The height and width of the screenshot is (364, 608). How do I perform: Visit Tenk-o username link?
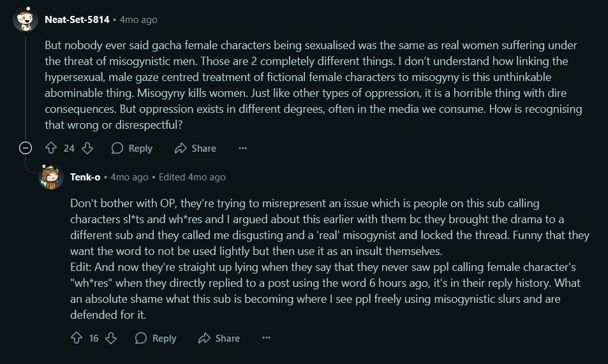(85, 177)
